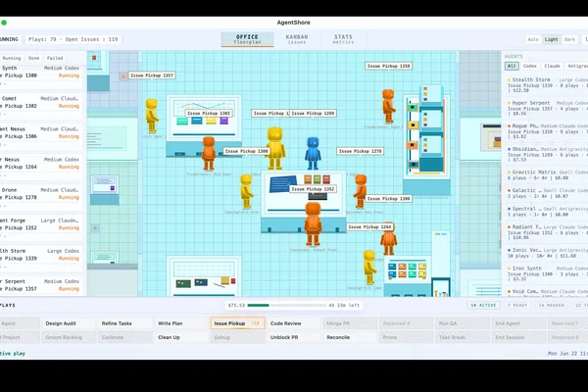Open the Issue Pickup 1278 floor label
This screenshot has width=588, height=392.
pyautogui.click(x=360, y=151)
